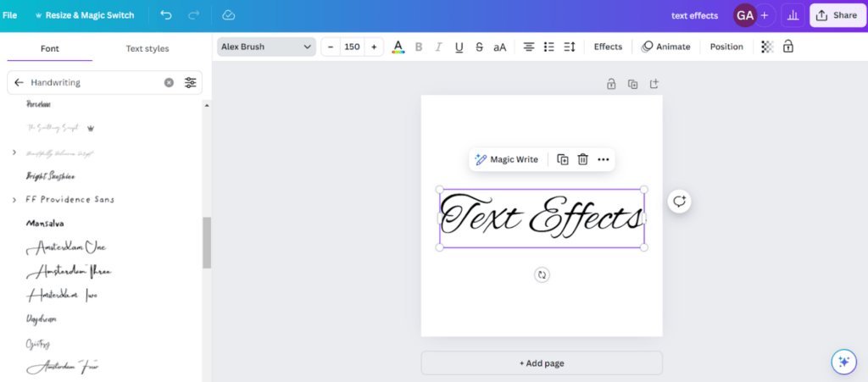This screenshot has height=382, width=868.
Task: Switch to the Font tab
Action: click(x=50, y=48)
